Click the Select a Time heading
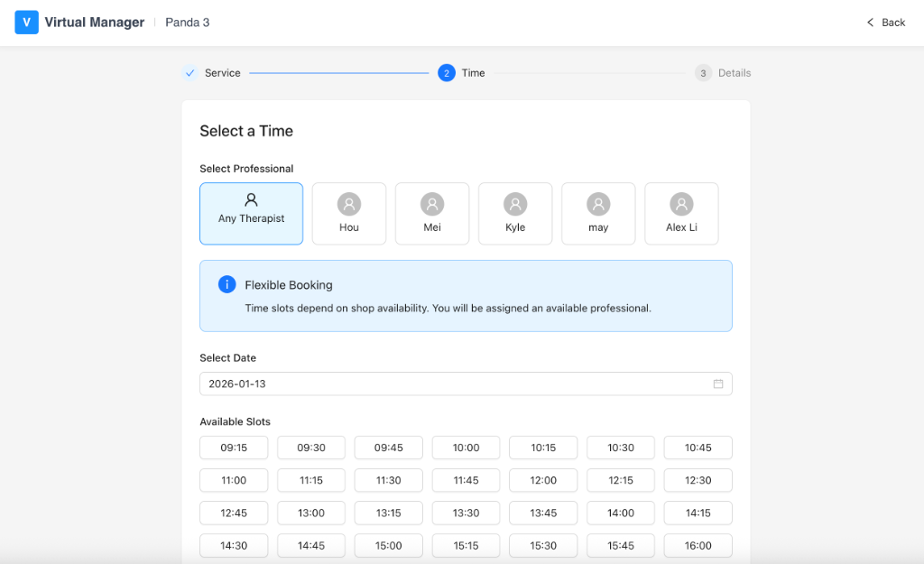The image size is (924, 564). [x=246, y=131]
